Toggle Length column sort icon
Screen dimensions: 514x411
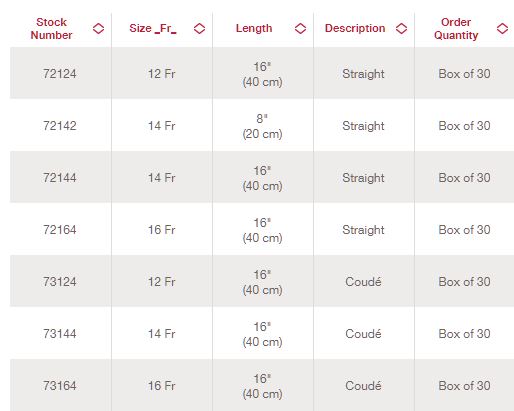pos(300,28)
